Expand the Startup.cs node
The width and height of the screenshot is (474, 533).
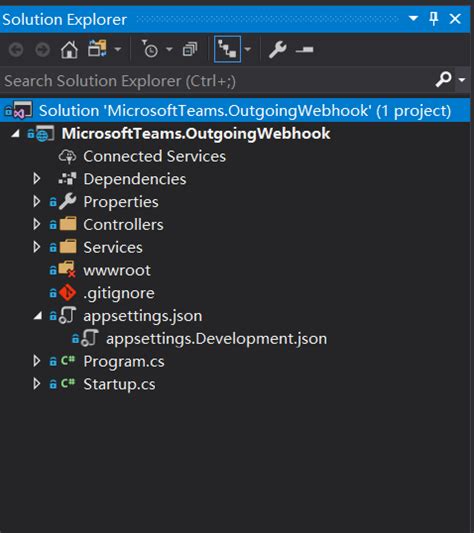click(37, 384)
